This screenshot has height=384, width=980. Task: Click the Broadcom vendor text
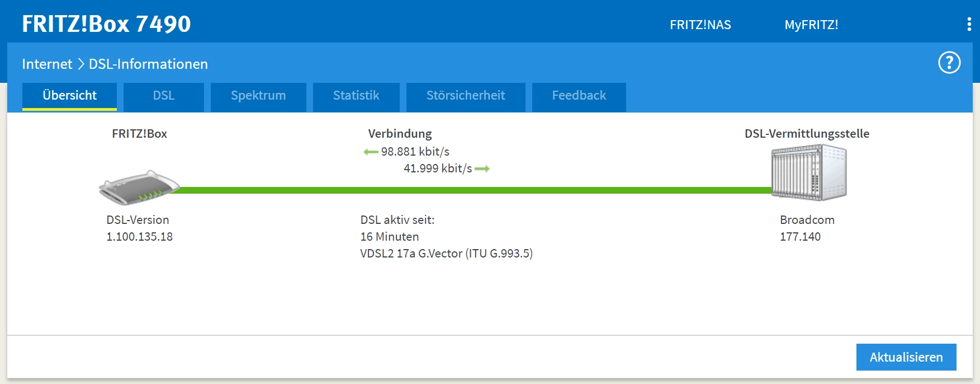[807, 220]
